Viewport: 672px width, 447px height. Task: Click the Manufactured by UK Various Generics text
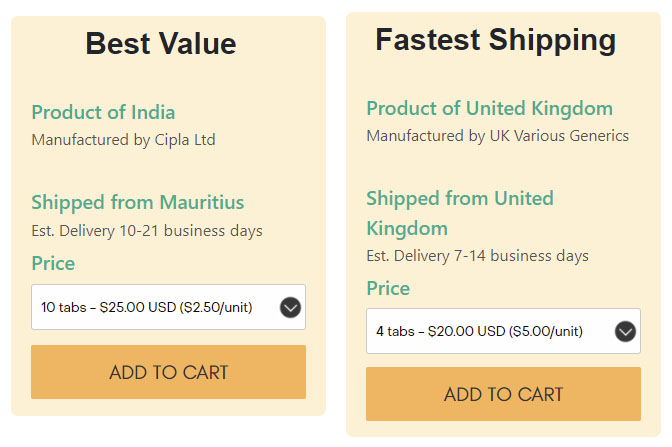(x=497, y=135)
